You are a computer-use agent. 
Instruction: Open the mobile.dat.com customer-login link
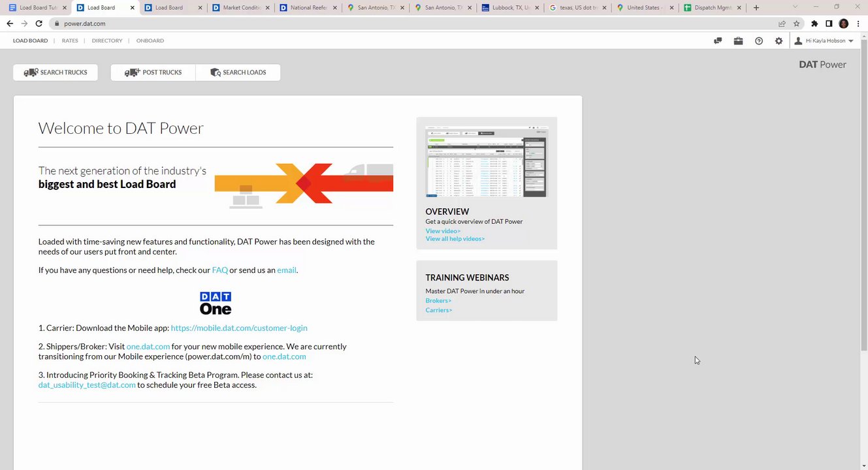click(239, 328)
